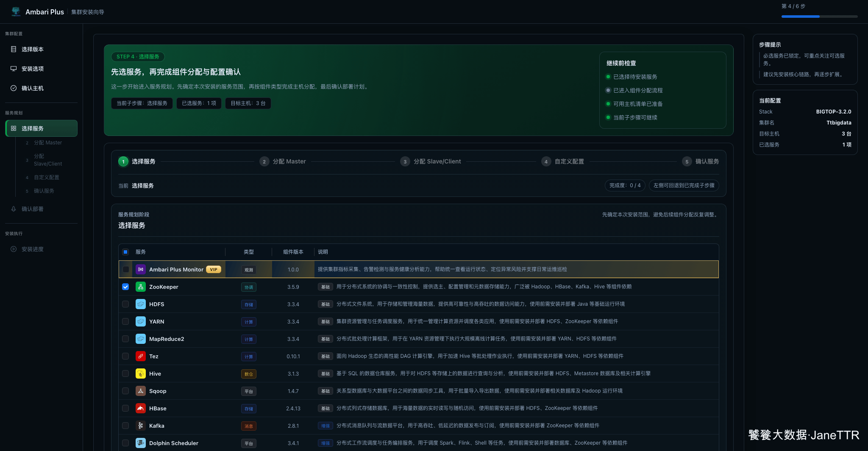Click the 目标主机: 3 台 tag
Screen dimensions: 868x451
click(x=248, y=103)
